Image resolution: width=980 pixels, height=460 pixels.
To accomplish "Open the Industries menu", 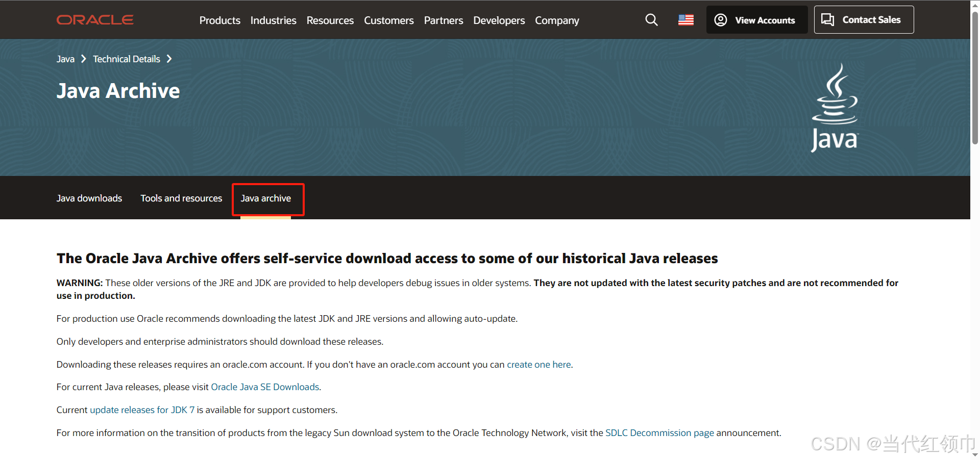I will pos(273,20).
